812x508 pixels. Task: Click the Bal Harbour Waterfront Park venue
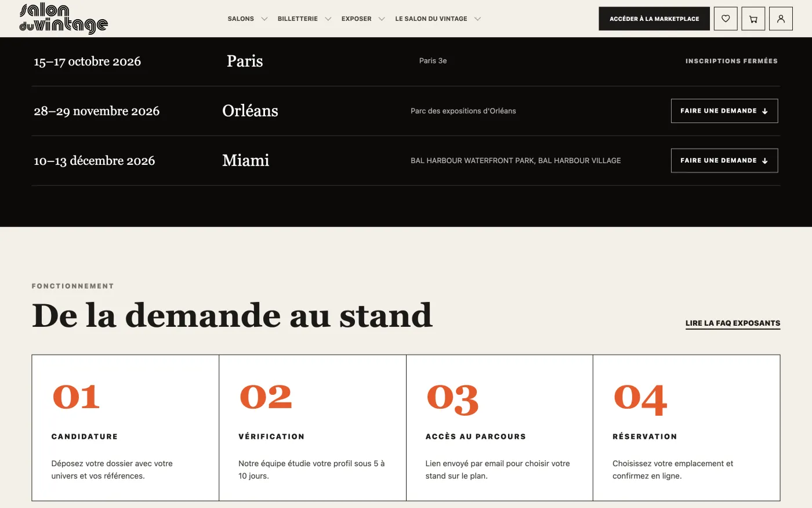516,161
